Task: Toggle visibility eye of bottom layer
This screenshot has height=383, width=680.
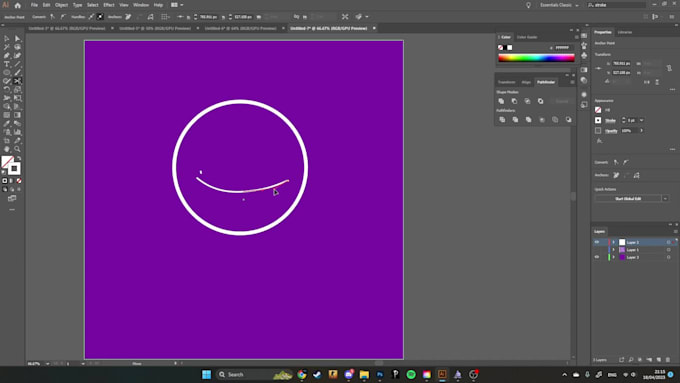Action: 597,257
